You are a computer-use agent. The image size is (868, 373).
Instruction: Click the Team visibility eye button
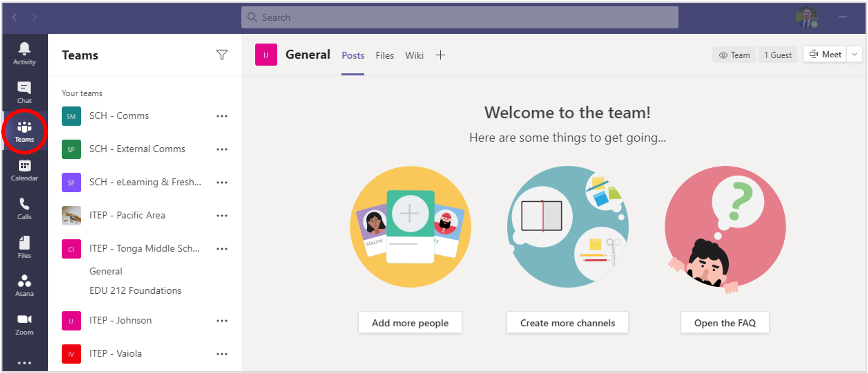[x=734, y=55]
